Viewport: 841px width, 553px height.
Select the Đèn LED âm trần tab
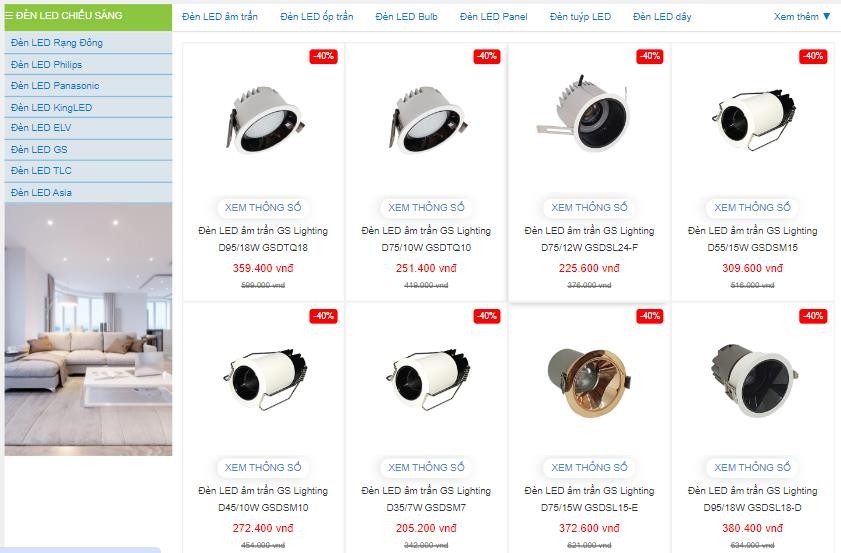pyautogui.click(x=219, y=17)
